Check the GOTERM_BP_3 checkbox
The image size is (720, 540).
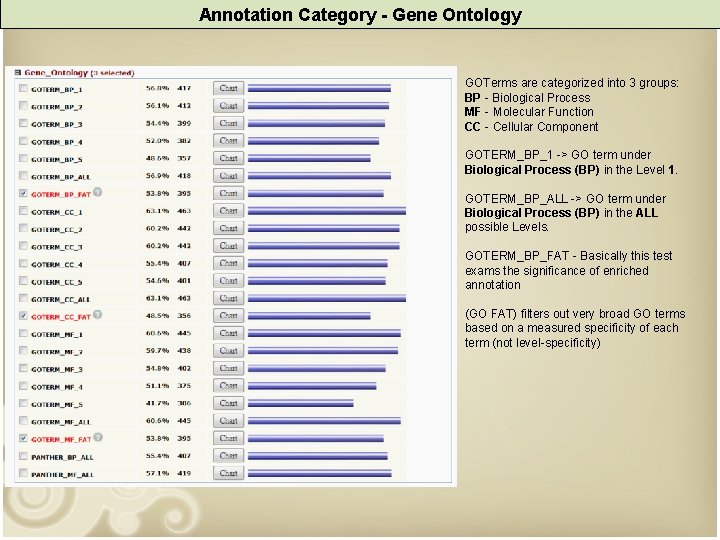[23, 123]
